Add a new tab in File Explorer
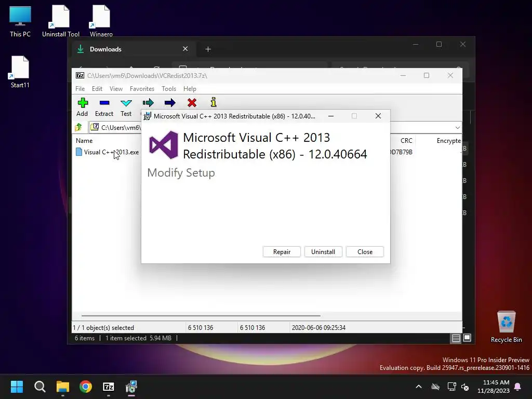The width and height of the screenshot is (532, 399). coord(208,49)
